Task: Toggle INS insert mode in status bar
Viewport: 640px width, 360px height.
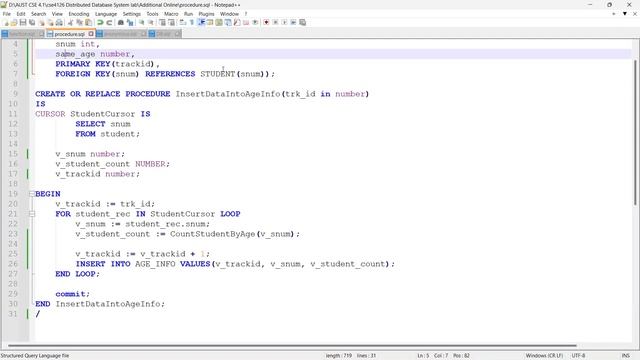Action: 625,356
